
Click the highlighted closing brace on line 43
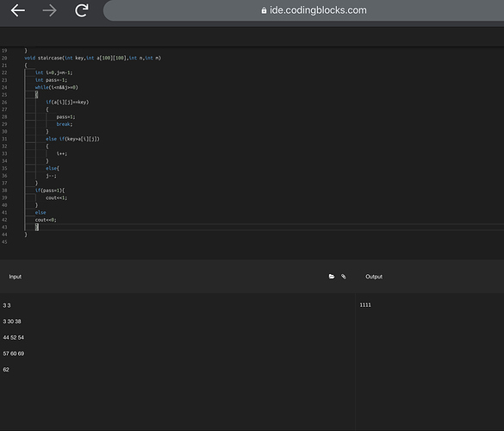click(37, 227)
